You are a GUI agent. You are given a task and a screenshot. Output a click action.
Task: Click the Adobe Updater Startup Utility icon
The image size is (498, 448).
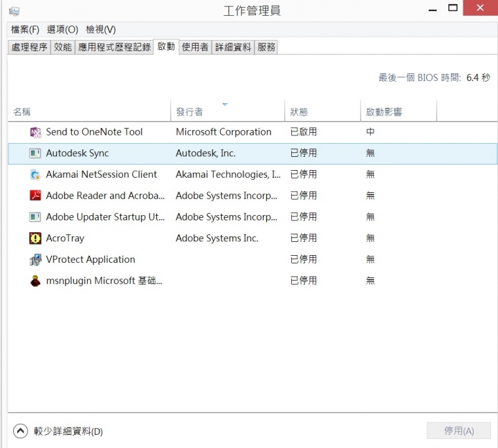point(35,217)
